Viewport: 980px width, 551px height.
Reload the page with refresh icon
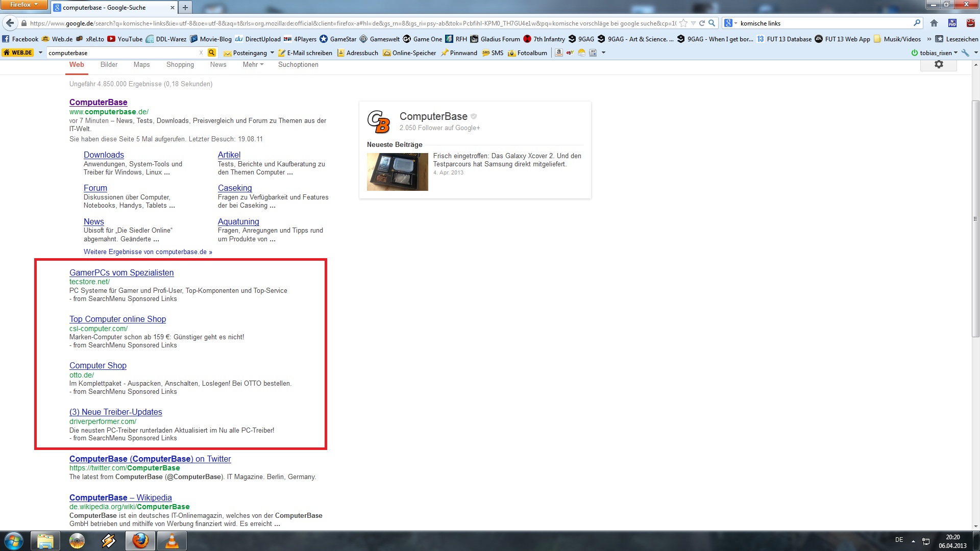click(x=702, y=23)
